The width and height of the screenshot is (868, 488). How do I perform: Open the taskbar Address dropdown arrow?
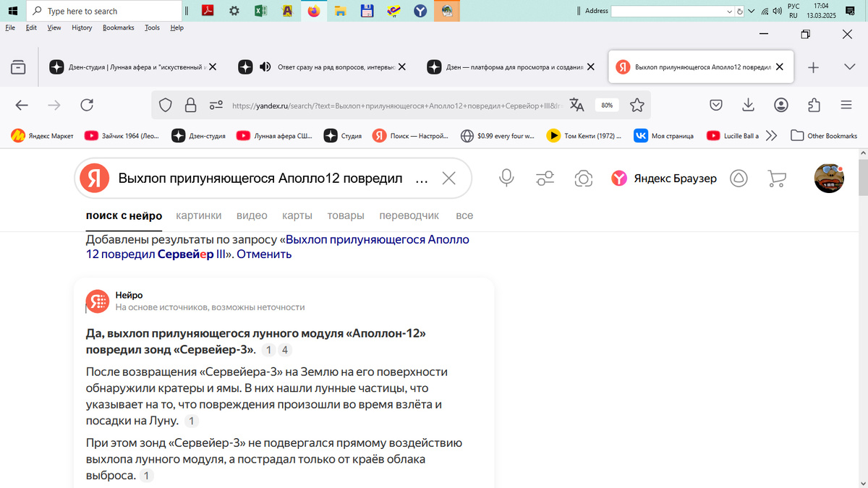730,11
